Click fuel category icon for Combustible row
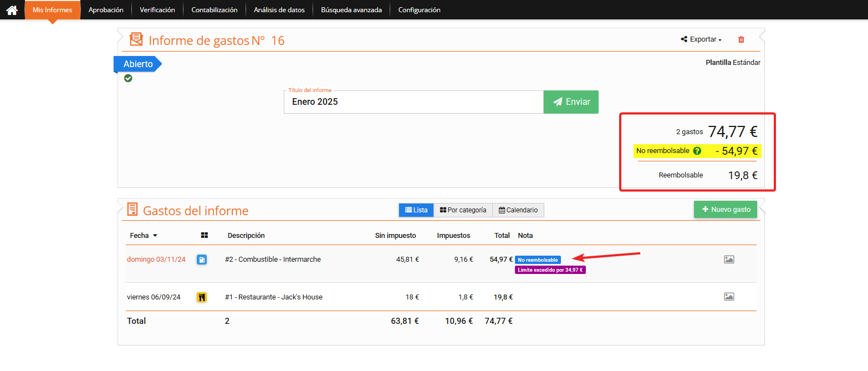868x371 pixels. tap(202, 260)
